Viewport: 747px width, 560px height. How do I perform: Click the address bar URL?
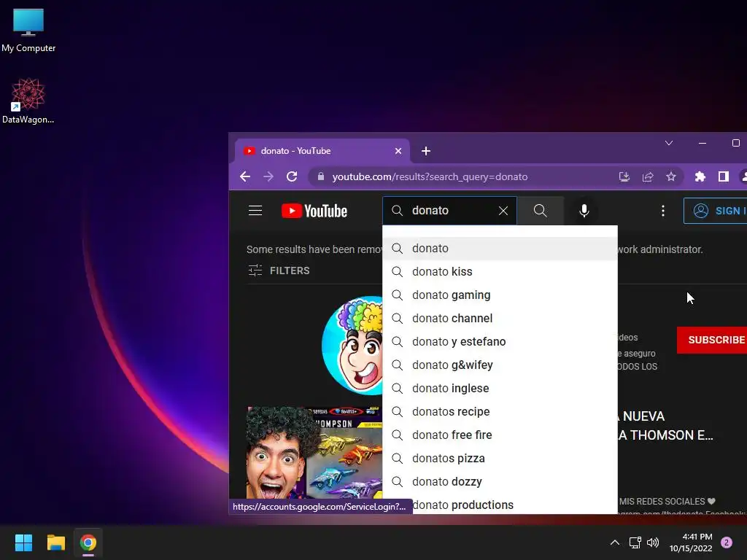pos(430,176)
